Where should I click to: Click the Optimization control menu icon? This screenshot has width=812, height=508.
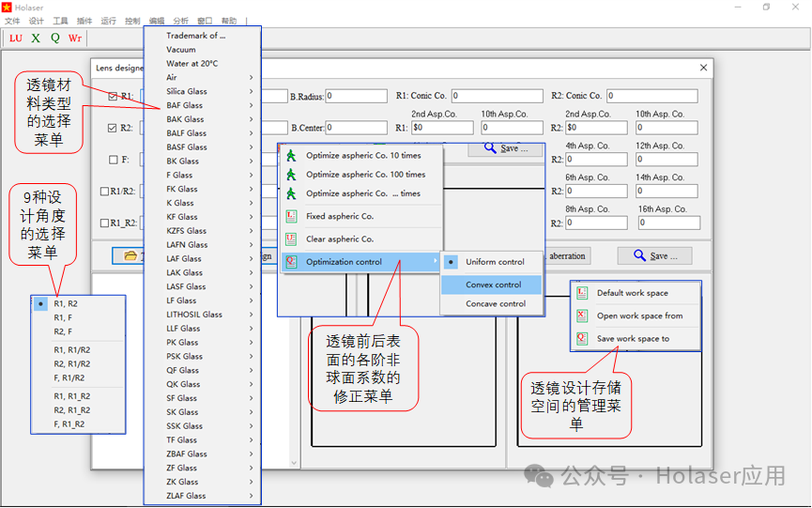click(x=291, y=261)
